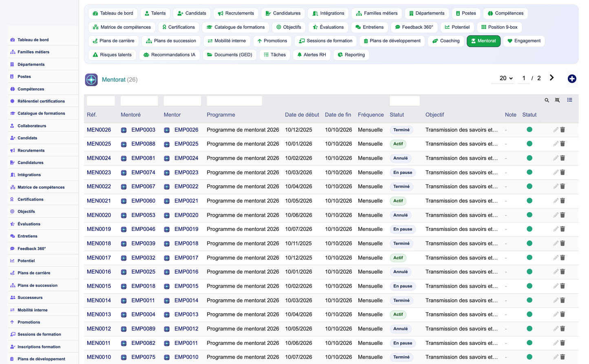Delete row MEN0026 with its trash icon

pos(563,129)
